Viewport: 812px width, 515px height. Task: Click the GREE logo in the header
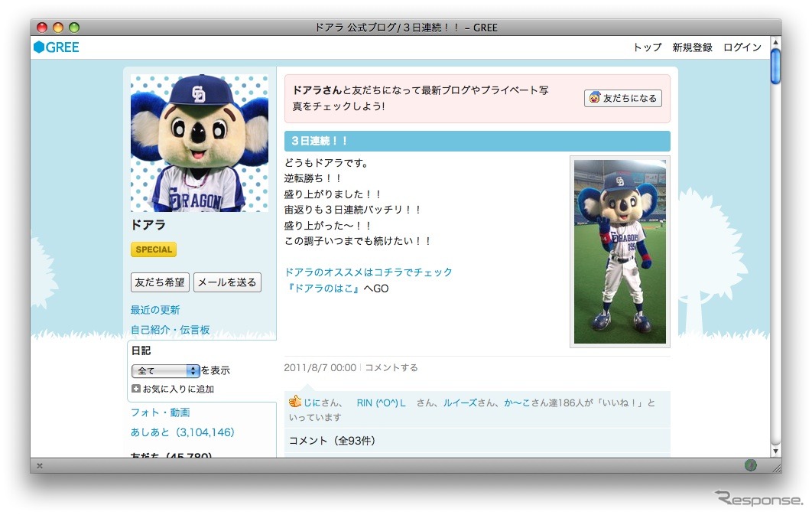tap(57, 47)
